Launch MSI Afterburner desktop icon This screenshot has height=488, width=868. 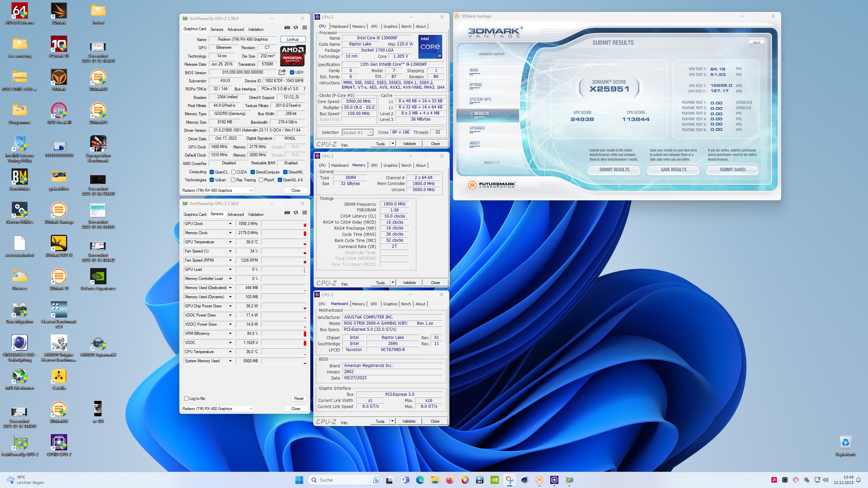pos(19,379)
